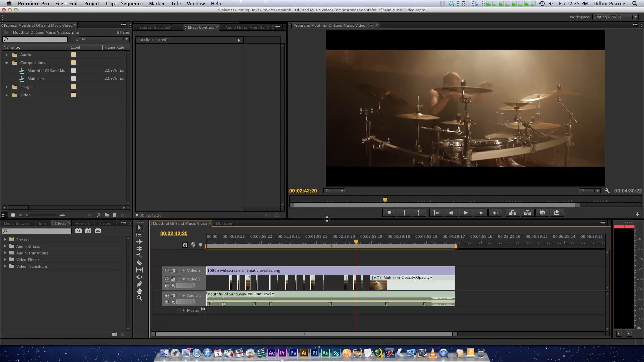Click the playhead marker on the Program monitor scrubber
Viewport: 644px width, 362px height.
coord(385,200)
